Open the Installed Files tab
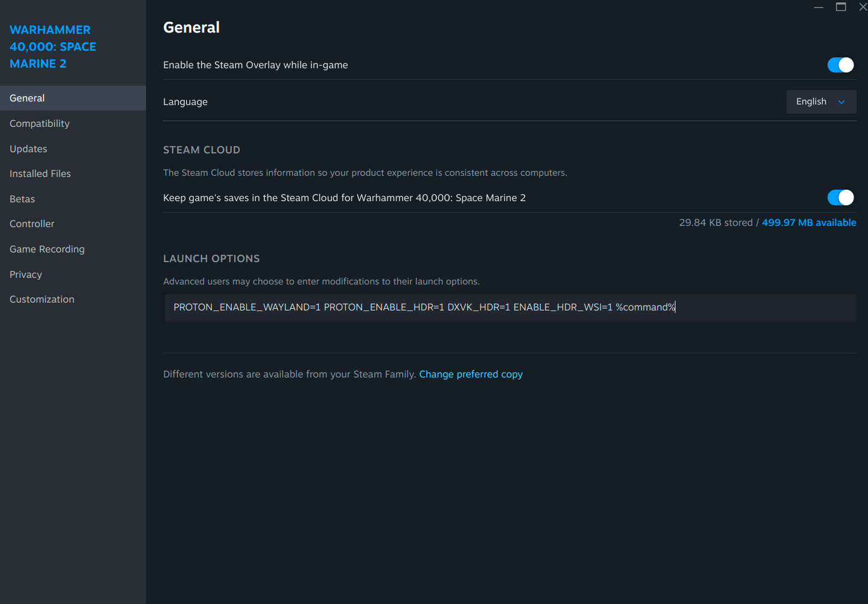 coord(73,173)
